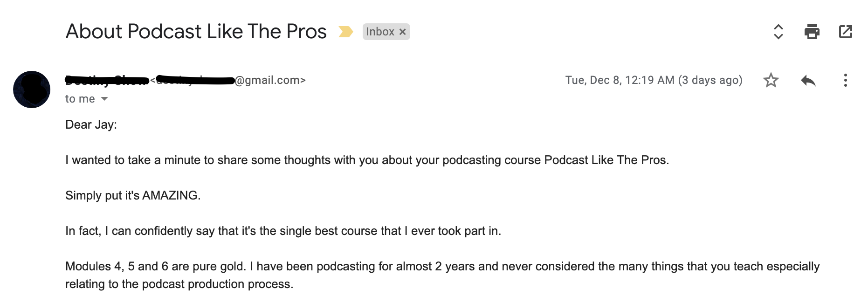Click the 'to me' recipient text

pyautogui.click(x=80, y=99)
